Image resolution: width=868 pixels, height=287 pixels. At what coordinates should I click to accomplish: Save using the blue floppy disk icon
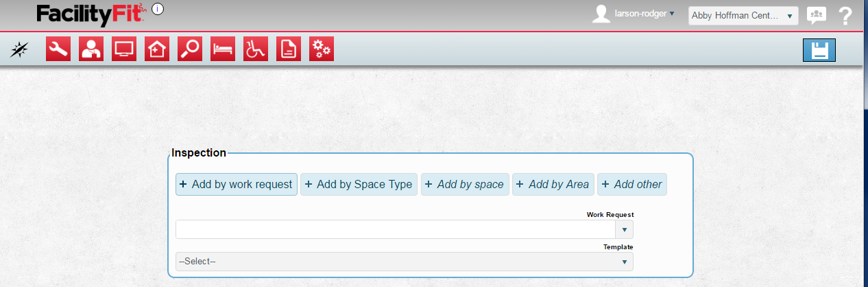point(819,50)
